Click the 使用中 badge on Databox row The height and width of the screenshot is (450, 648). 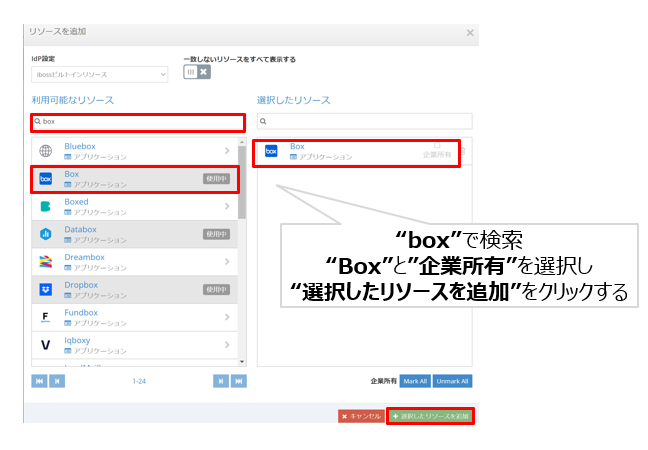(217, 234)
